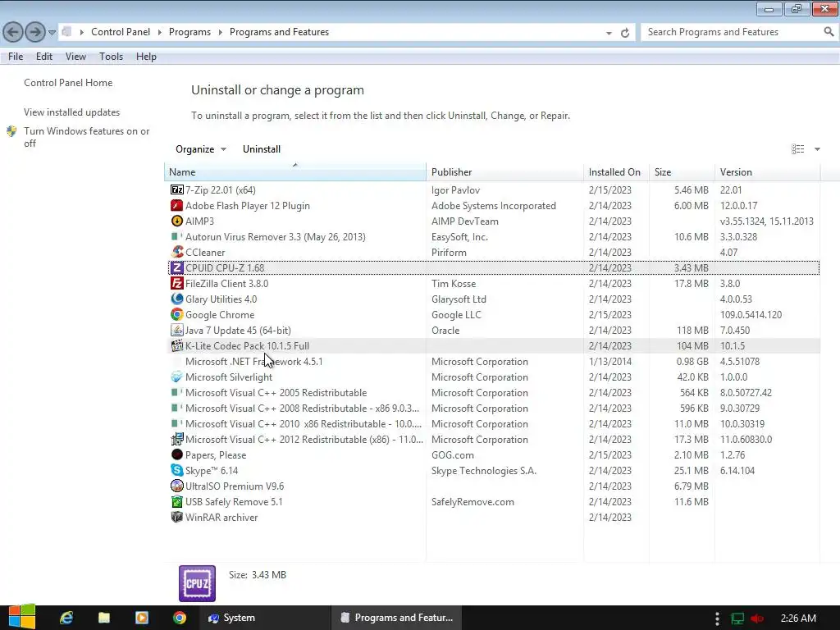Image resolution: width=840 pixels, height=630 pixels.
Task: Launch Google Chrome from the taskbar
Action: 180,618
